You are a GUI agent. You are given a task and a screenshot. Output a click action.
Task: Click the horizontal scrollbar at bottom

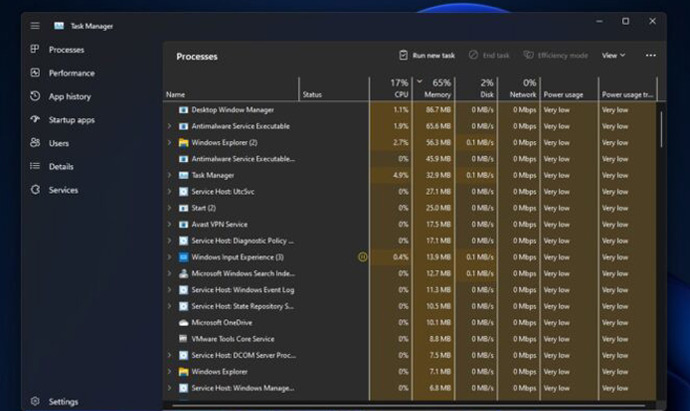[x=408, y=405]
